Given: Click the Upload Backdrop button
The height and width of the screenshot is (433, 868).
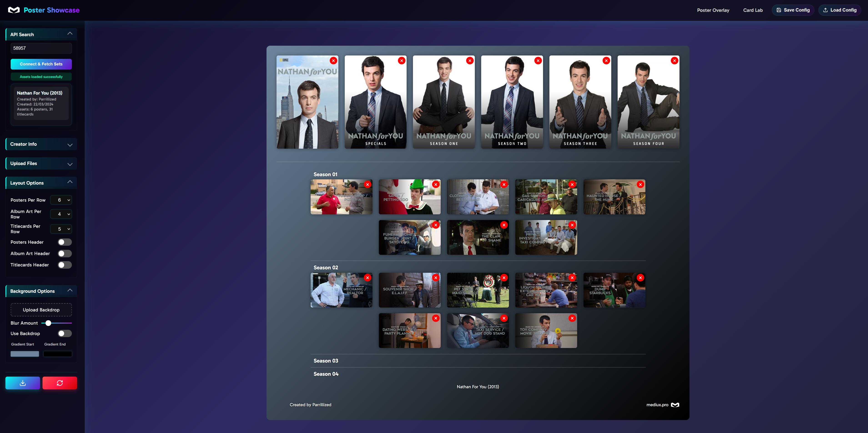Looking at the screenshot, I should [x=41, y=310].
